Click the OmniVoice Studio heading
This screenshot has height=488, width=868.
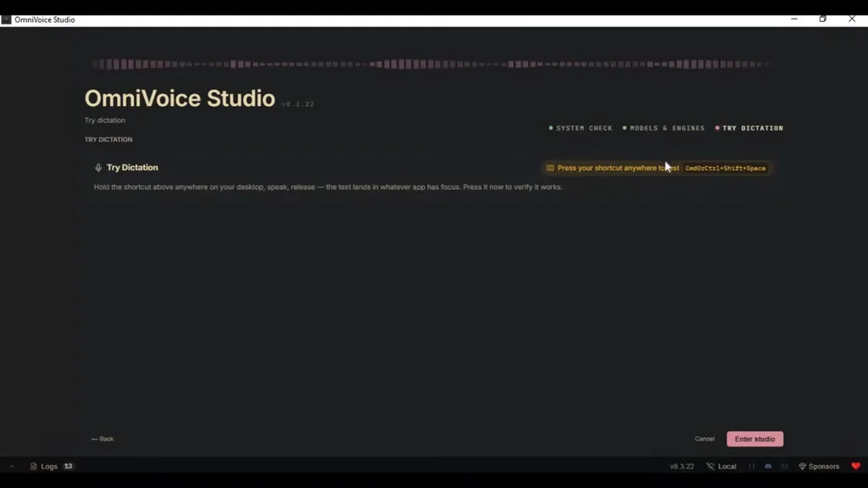click(x=180, y=98)
